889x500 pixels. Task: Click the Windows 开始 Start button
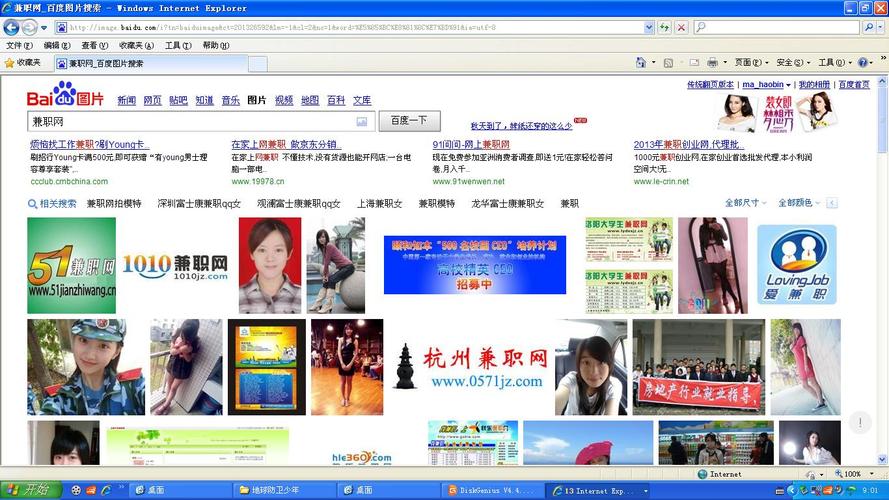[x=30, y=490]
